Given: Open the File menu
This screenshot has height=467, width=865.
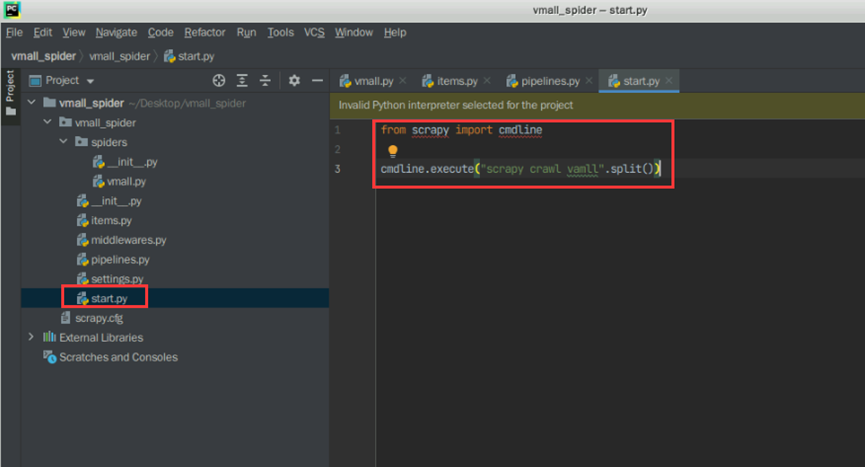Looking at the screenshot, I should 14,33.
